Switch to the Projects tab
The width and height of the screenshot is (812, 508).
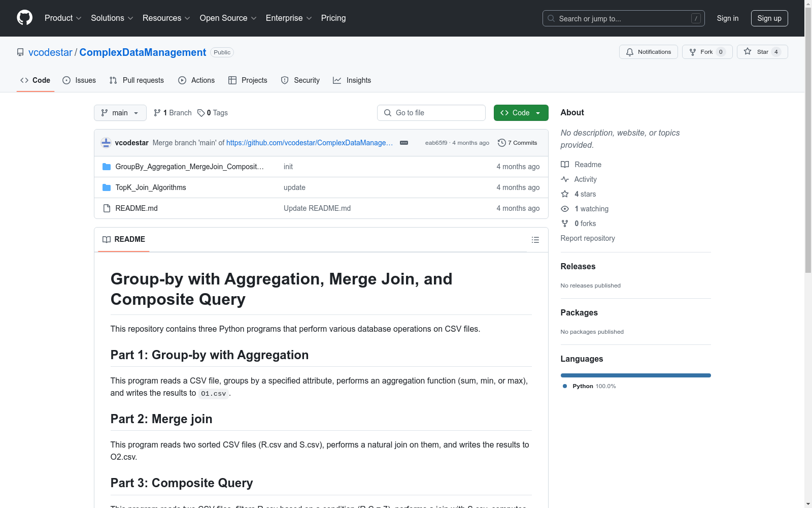click(x=248, y=80)
